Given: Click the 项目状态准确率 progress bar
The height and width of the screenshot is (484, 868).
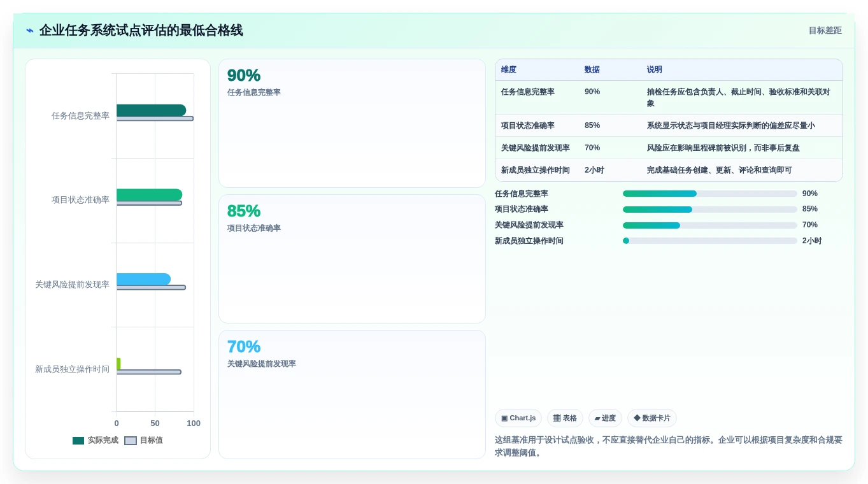Looking at the screenshot, I should pos(710,210).
